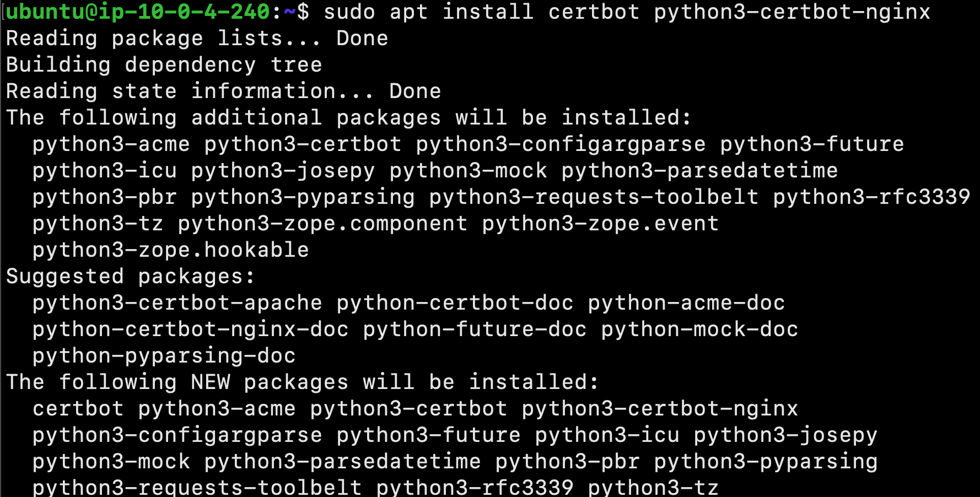Click 'python3-mock' in NEW packages list

[x=111, y=461]
